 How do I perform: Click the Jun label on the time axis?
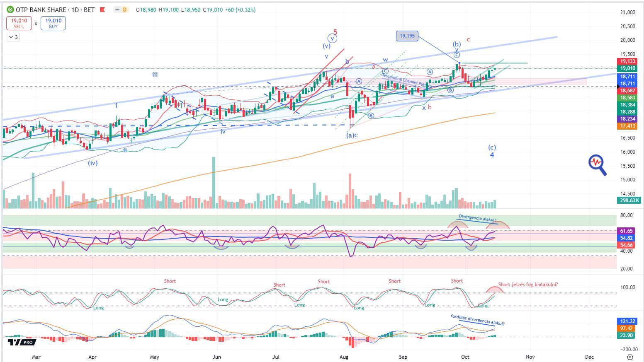coord(216,357)
